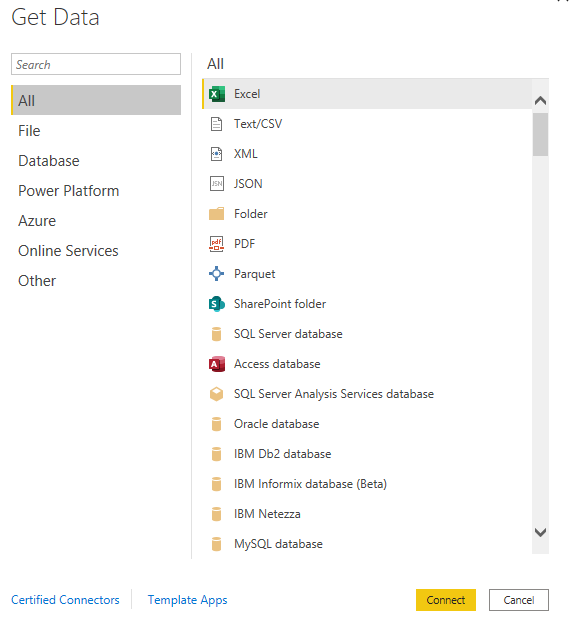Image resolution: width=572 pixels, height=617 pixels.
Task: Click the IBM Informix database cylinder icon
Action: point(216,484)
